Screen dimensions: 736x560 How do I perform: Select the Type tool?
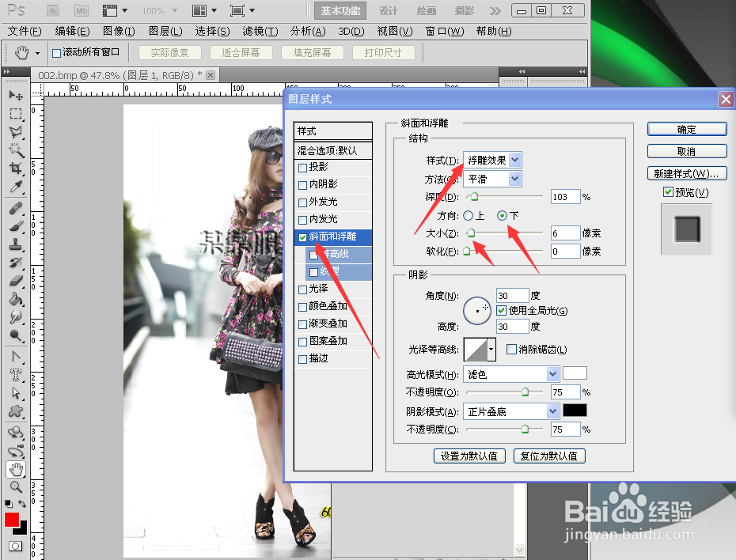click(16, 374)
